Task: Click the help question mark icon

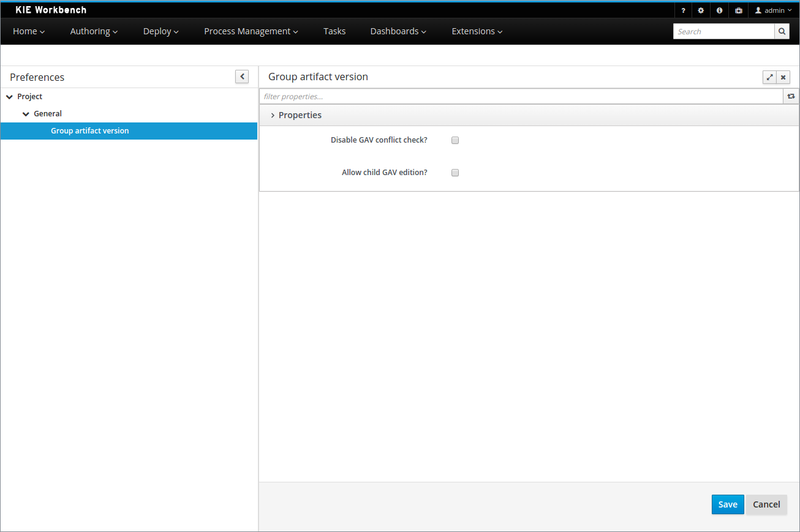Action: pos(683,10)
